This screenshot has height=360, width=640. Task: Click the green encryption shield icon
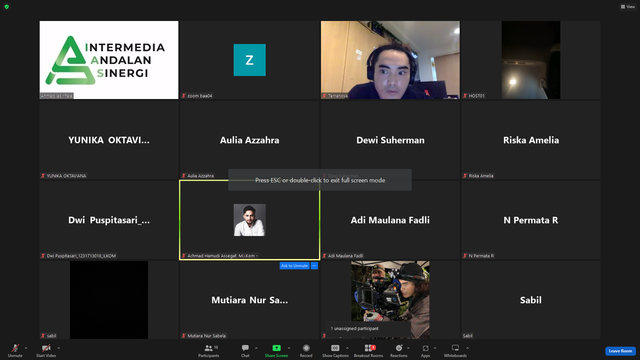click(7, 7)
